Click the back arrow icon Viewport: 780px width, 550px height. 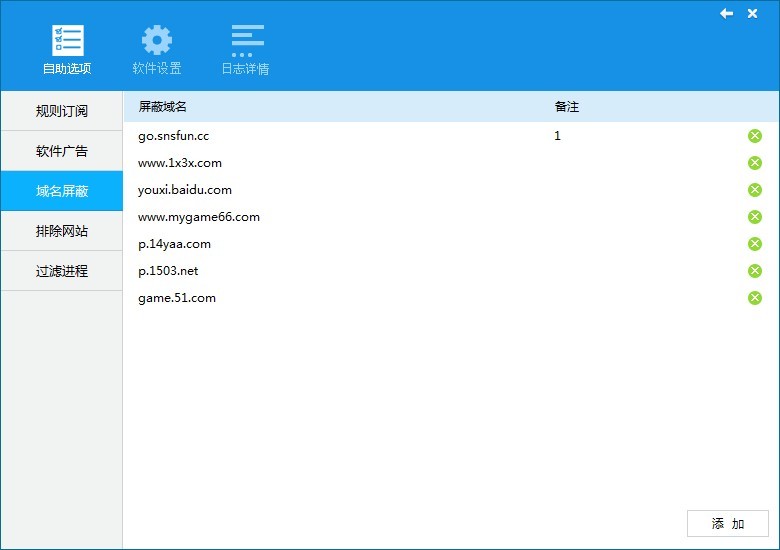(726, 13)
